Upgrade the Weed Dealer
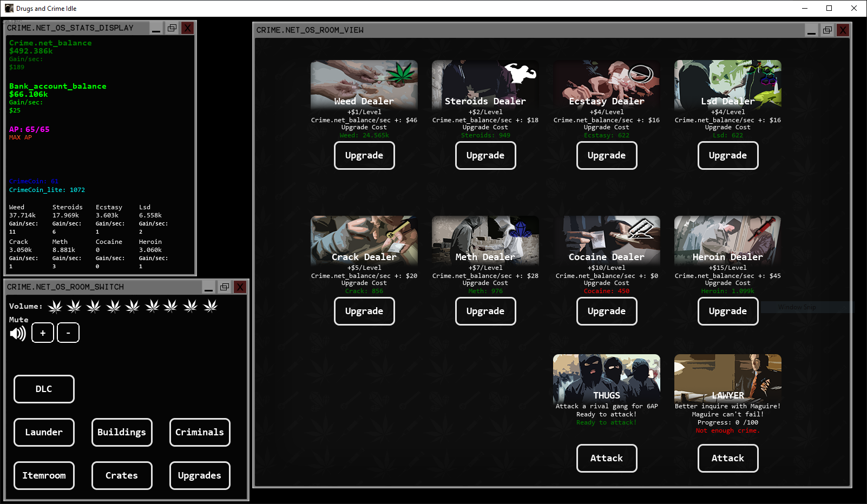This screenshot has height=504, width=867. point(364,156)
